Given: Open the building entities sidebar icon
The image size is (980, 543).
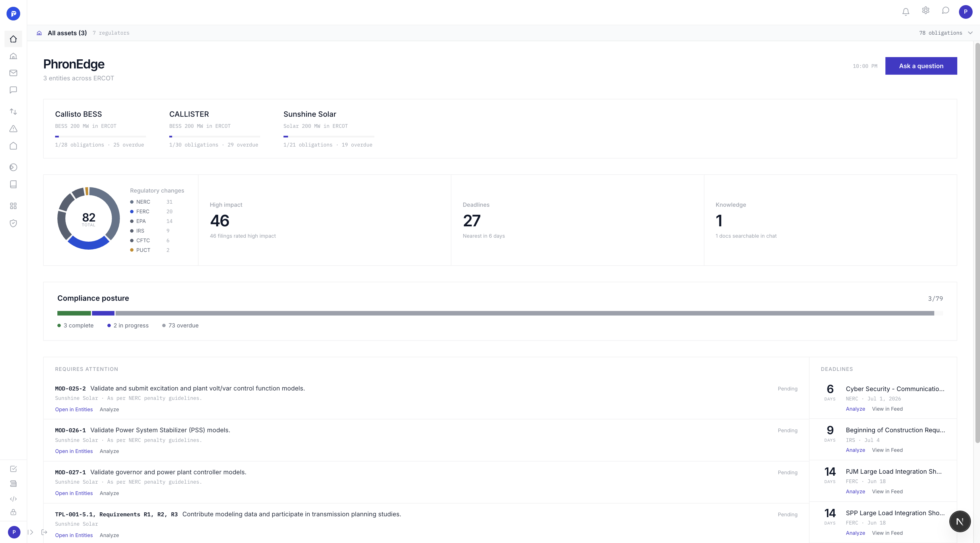Looking at the screenshot, I should [13, 56].
